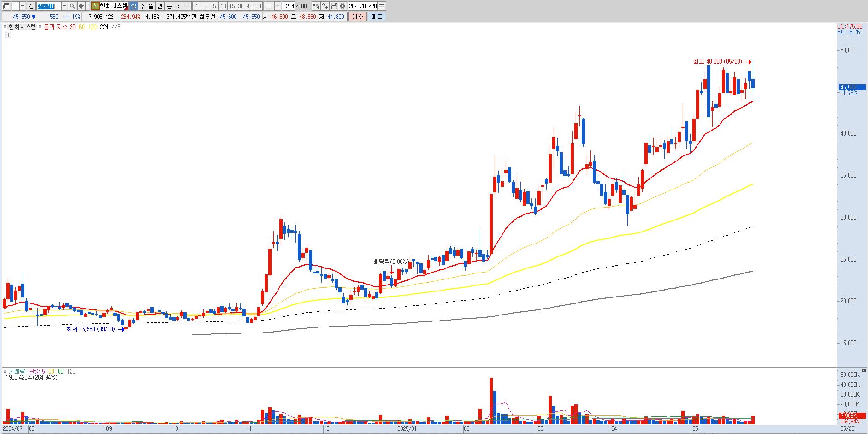Viewport: 868px width, 434px height.
Task: Select weekly (주) chart period
Action: point(142,6)
